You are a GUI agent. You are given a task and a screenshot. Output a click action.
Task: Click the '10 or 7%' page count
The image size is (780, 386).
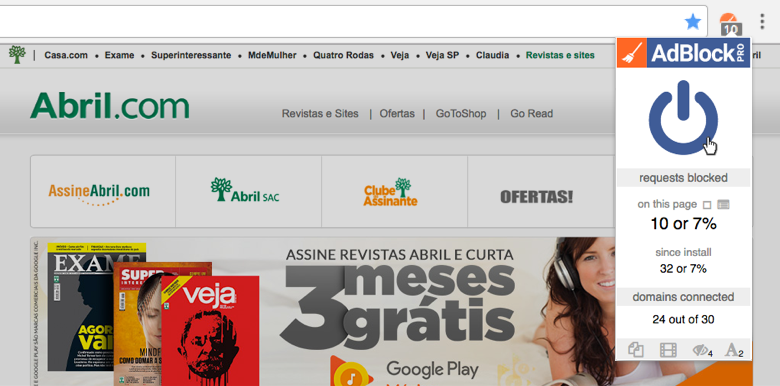[683, 224]
